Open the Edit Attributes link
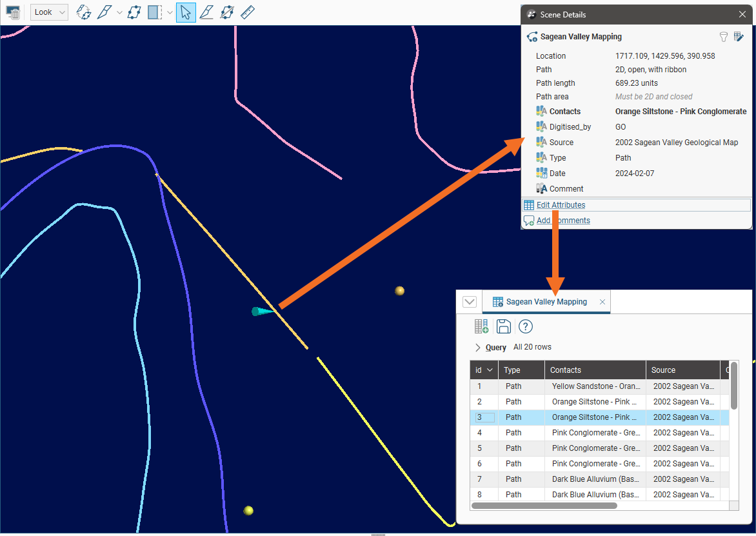Image resolution: width=756 pixels, height=536 pixels. (x=561, y=205)
